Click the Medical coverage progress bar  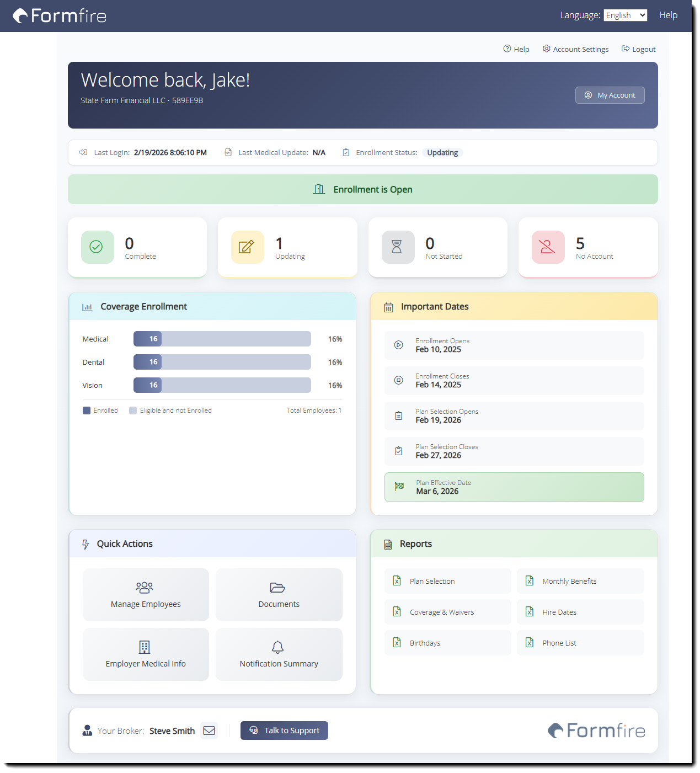coord(222,339)
